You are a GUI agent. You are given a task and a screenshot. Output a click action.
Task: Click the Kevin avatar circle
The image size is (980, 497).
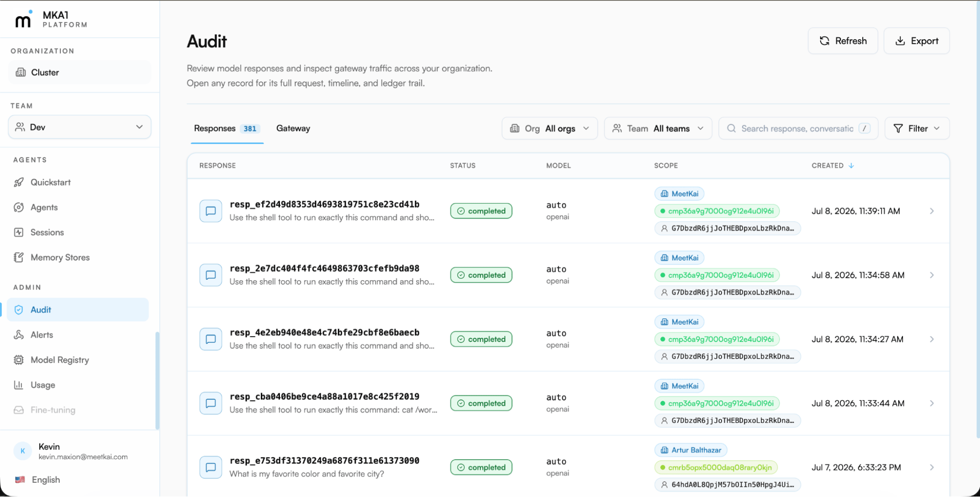click(23, 451)
